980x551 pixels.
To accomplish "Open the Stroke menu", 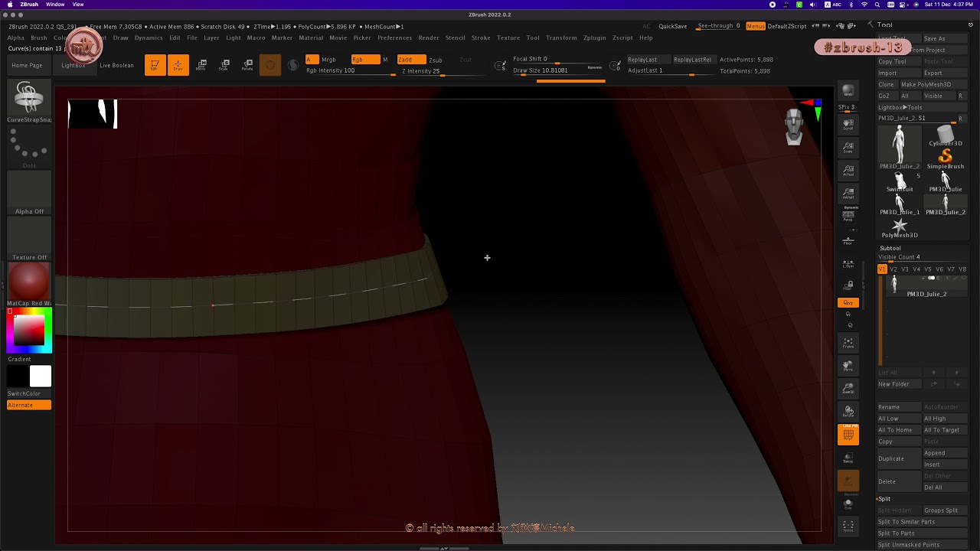I will [481, 37].
